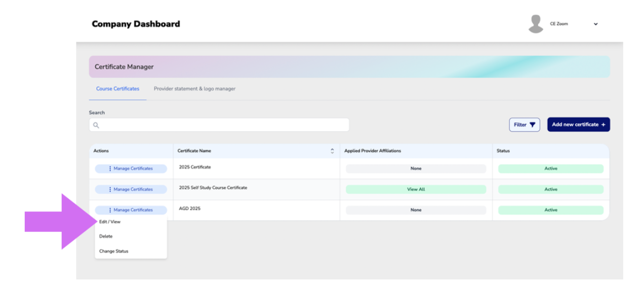This screenshot has height=293, width=644.
Task: Click three-dot icon for AGD 2025 row
Action: click(x=110, y=210)
